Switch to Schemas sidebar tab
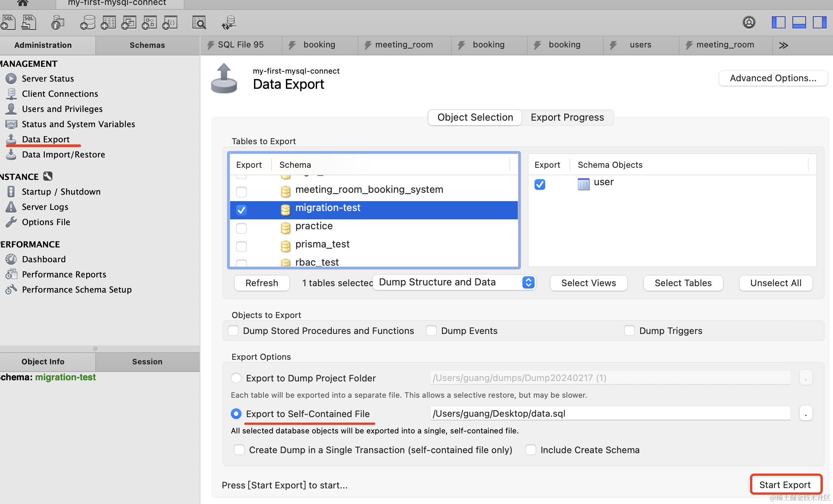The width and height of the screenshot is (833, 504). 147,45
